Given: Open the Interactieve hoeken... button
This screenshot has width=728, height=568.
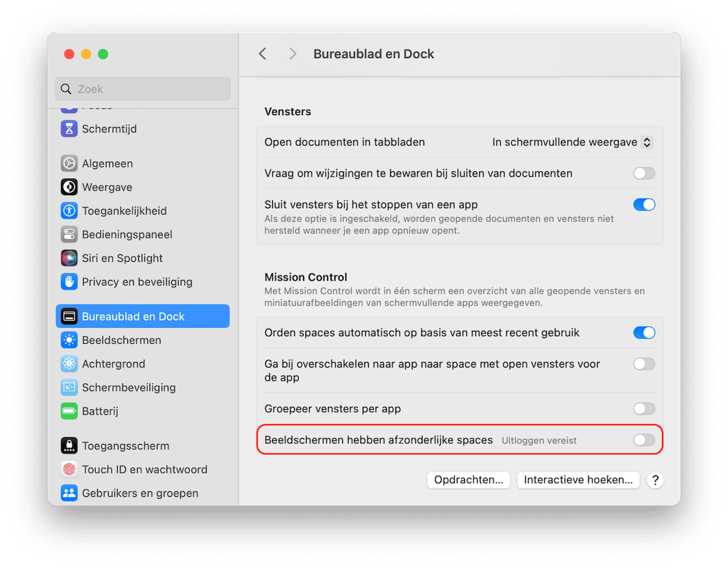Looking at the screenshot, I should click(578, 480).
